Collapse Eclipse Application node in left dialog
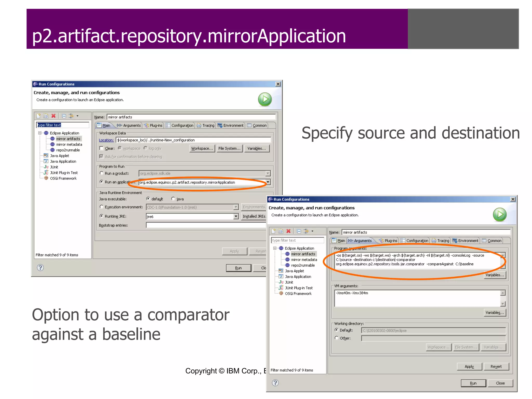Image resolution: width=532 pixels, height=399 pixels. click(x=40, y=133)
